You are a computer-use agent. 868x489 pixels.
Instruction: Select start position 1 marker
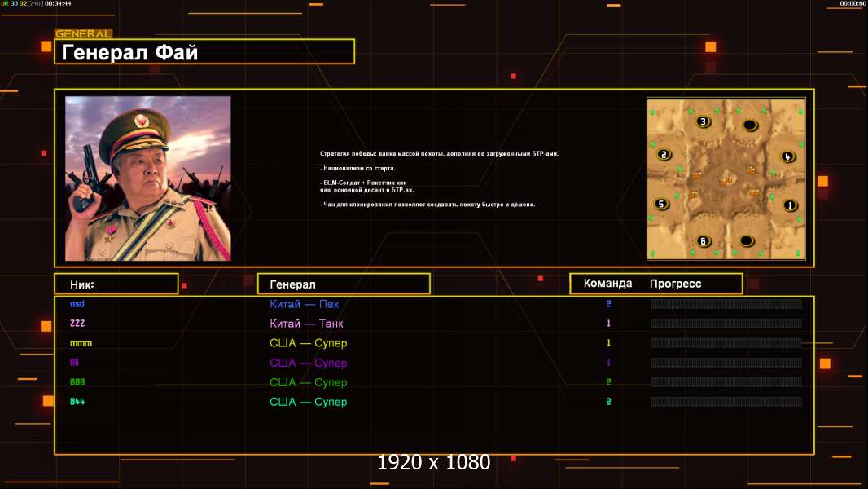coord(789,205)
